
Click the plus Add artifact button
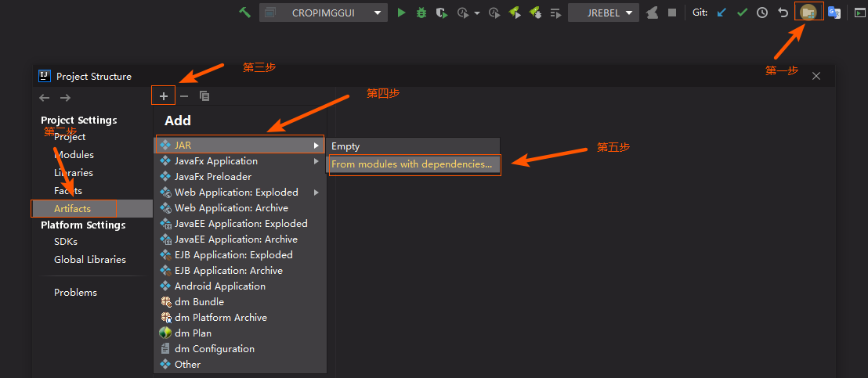[163, 96]
